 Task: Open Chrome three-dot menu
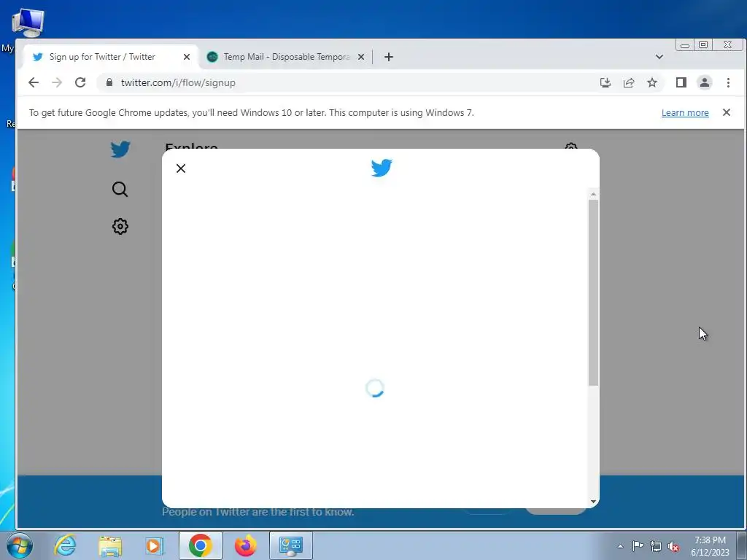click(x=728, y=82)
